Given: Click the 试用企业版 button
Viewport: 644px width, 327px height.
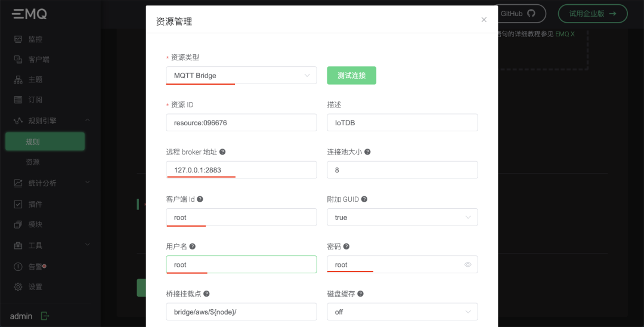Looking at the screenshot, I should 592,13.
